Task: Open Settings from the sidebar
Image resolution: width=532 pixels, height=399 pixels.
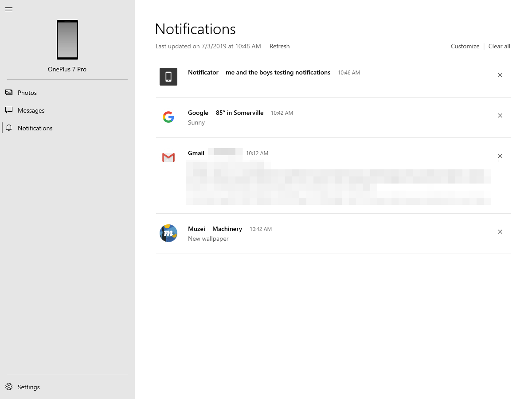Action: (67, 387)
